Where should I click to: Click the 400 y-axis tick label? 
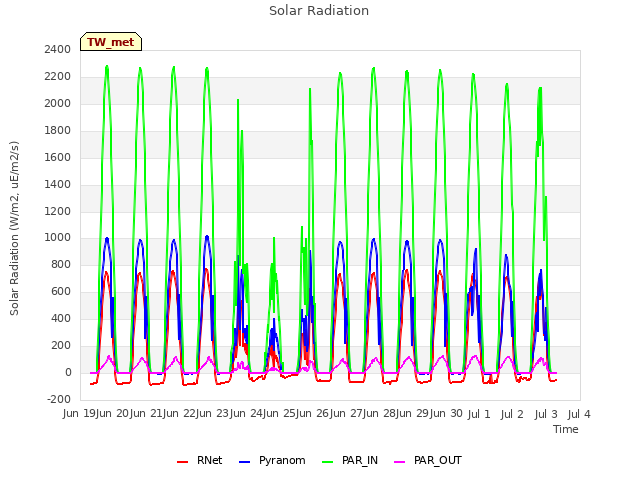coord(61,318)
